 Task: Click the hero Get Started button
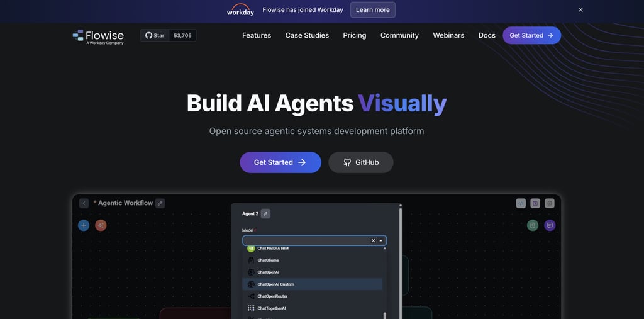[280, 162]
